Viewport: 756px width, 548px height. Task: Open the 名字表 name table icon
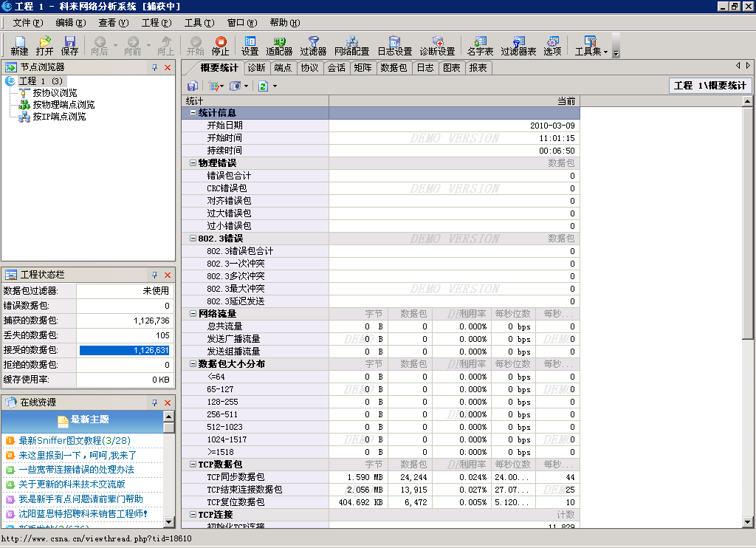point(480,44)
